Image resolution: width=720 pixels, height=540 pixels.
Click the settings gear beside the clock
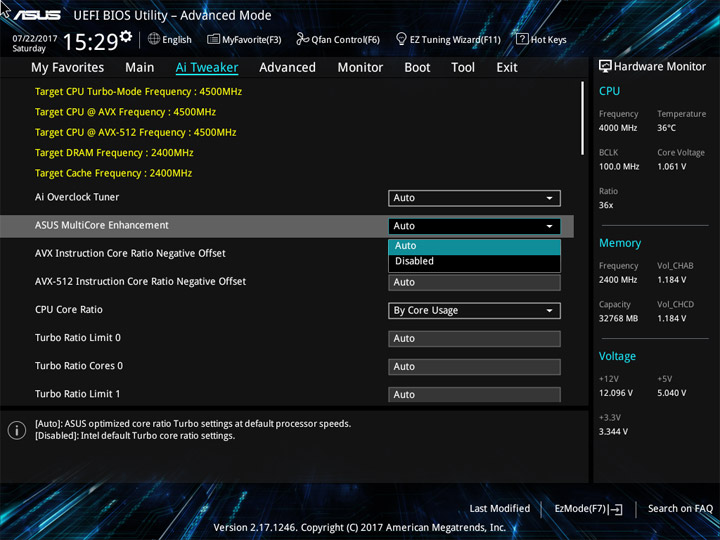pos(125,37)
